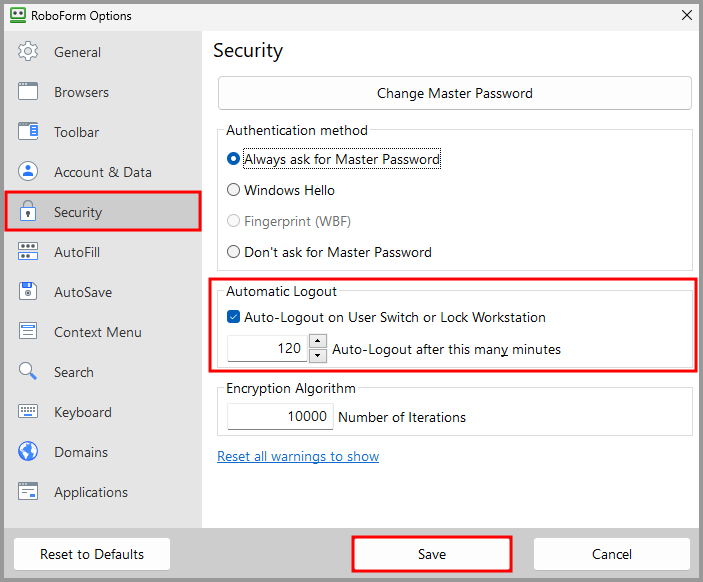
Task: Go to Account & Data settings
Action: point(103,172)
